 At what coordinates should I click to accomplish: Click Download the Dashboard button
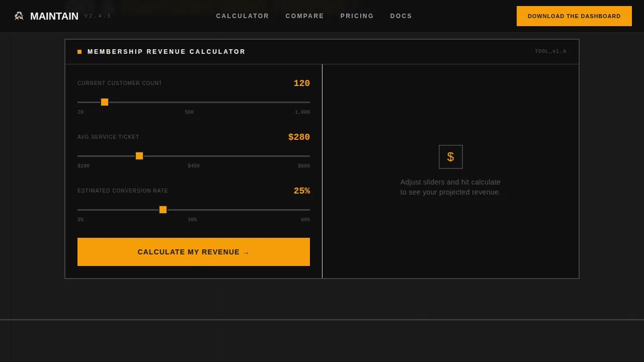(x=574, y=16)
